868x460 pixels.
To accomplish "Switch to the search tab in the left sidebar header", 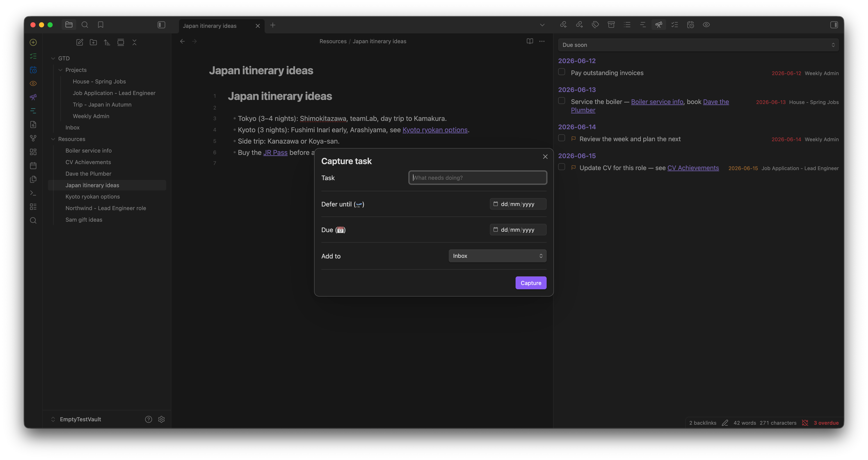I will [x=85, y=25].
